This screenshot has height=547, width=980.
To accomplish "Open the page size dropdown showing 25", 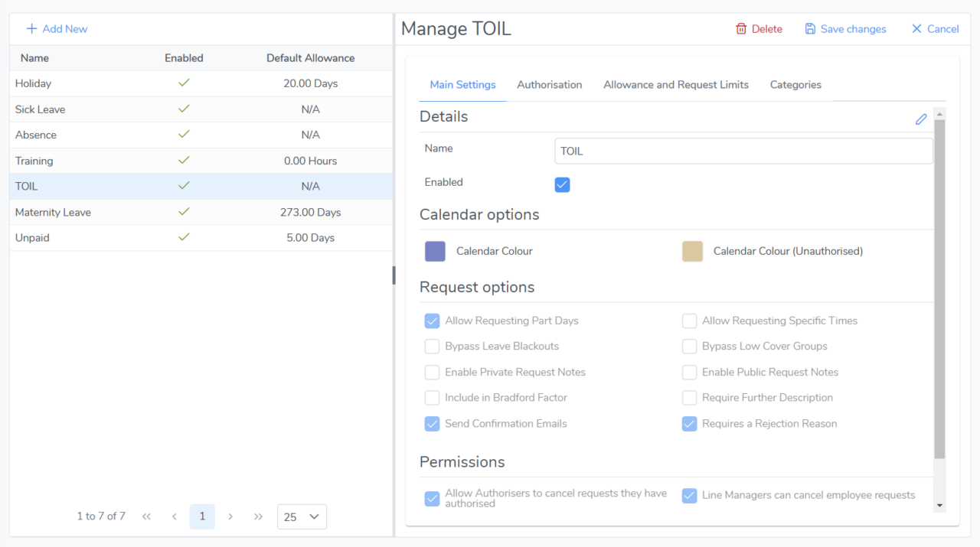I will pyautogui.click(x=302, y=517).
